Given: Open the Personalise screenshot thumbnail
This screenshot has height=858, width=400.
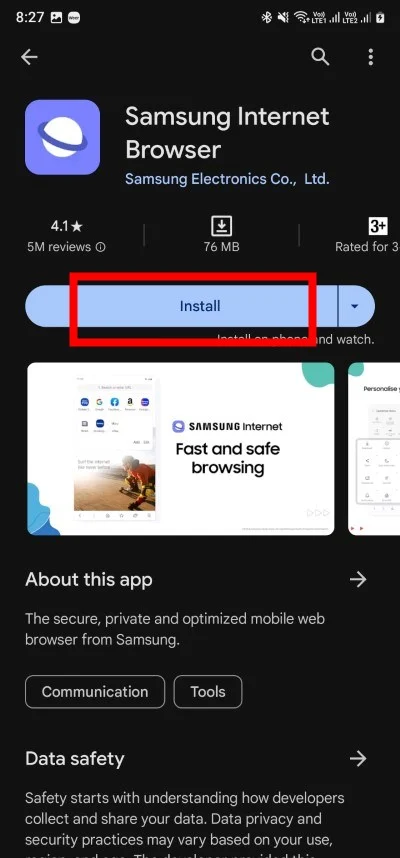Looking at the screenshot, I should (374, 449).
